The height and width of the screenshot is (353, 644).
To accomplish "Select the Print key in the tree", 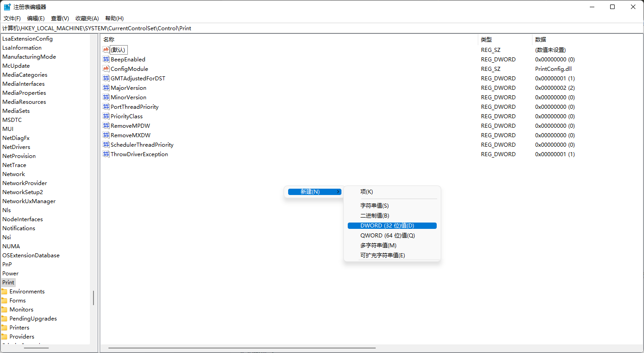I will point(8,282).
